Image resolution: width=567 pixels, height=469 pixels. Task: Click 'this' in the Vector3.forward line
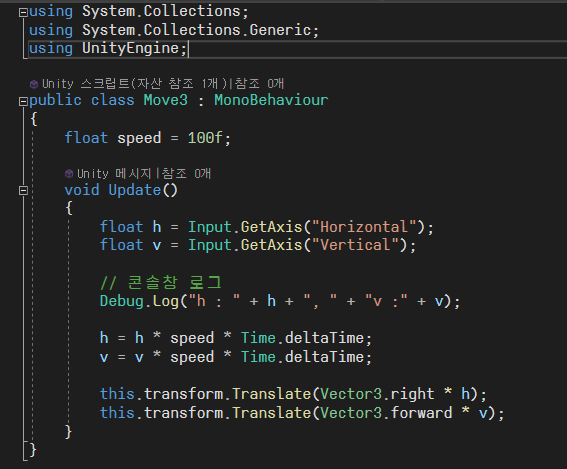pos(117,413)
